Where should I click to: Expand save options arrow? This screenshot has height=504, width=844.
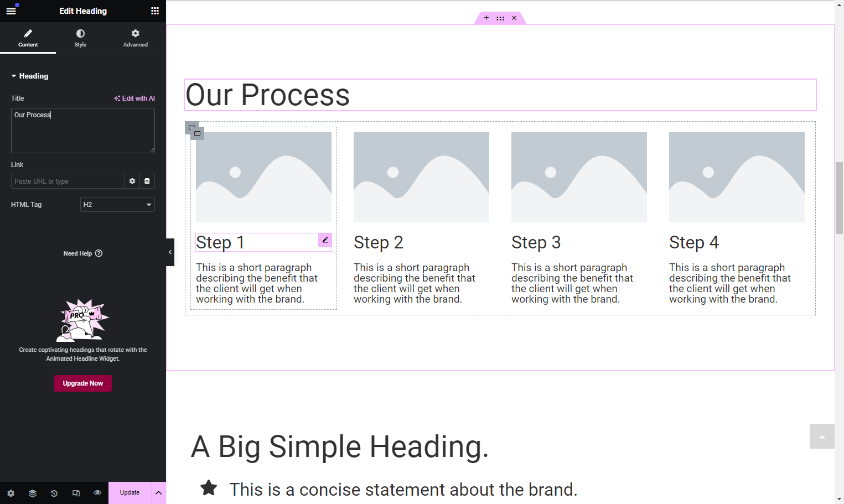coord(158,493)
